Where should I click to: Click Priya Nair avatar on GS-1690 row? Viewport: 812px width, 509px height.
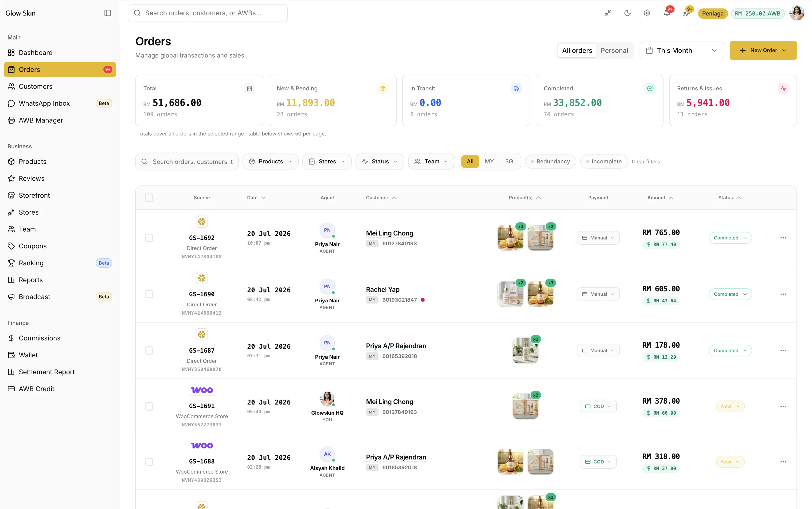click(327, 287)
